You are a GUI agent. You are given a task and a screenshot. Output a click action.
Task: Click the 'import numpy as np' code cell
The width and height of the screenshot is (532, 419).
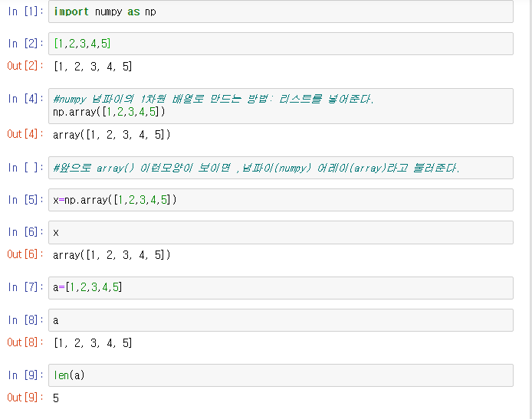coord(281,11)
